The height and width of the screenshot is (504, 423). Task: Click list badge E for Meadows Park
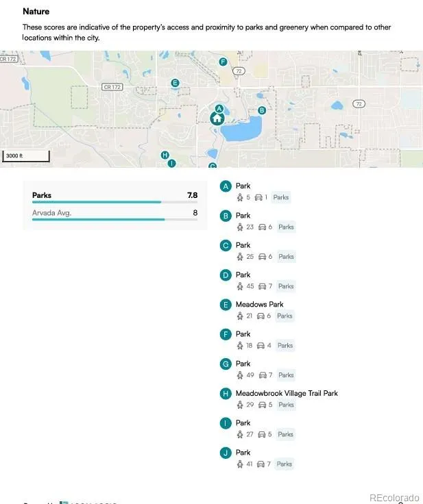pos(226,305)
